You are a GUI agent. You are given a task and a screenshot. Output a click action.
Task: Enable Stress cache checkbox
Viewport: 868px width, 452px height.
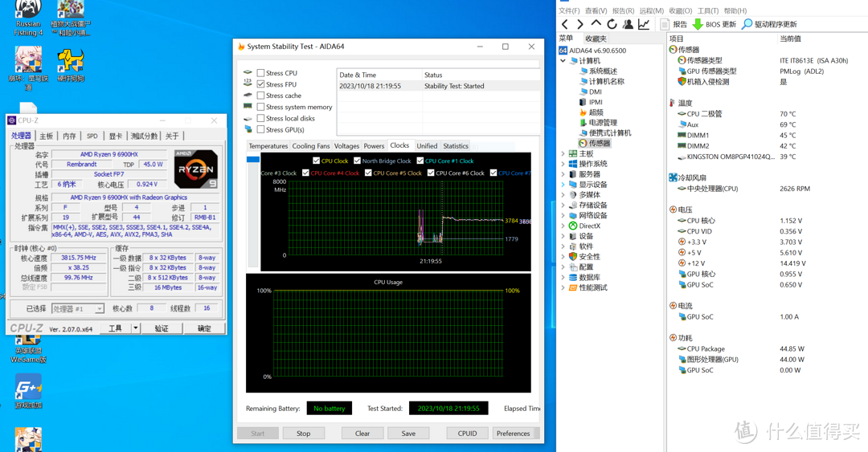[260, 96]
